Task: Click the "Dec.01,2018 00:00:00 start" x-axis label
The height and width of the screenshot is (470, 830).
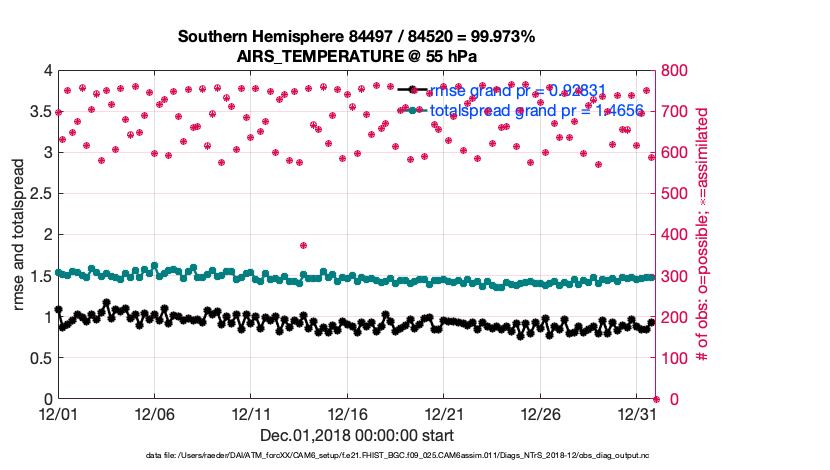Action: (356, 435)
